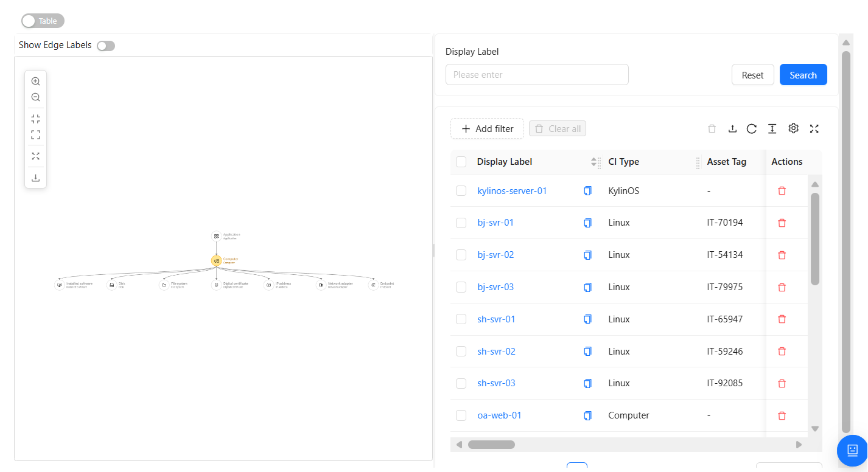This screenshot has height=472, width=868.
Task: Select the highlighted Computer node
Action: point(216,260)
